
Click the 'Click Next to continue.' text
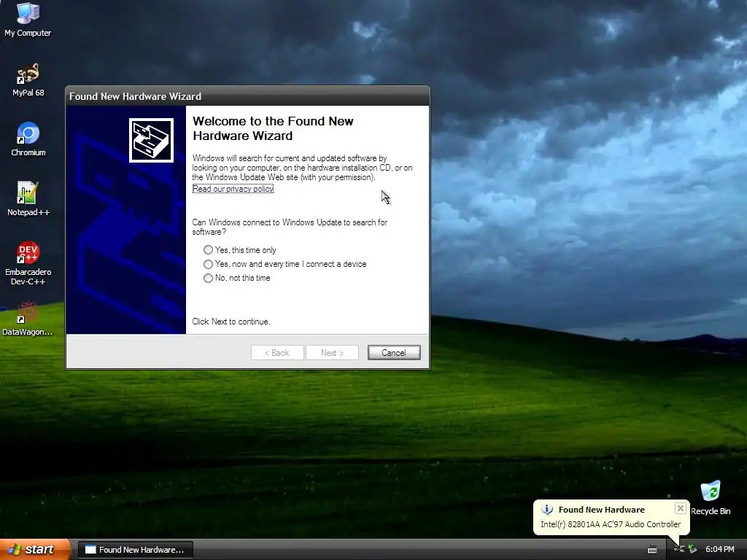[231, 322]
